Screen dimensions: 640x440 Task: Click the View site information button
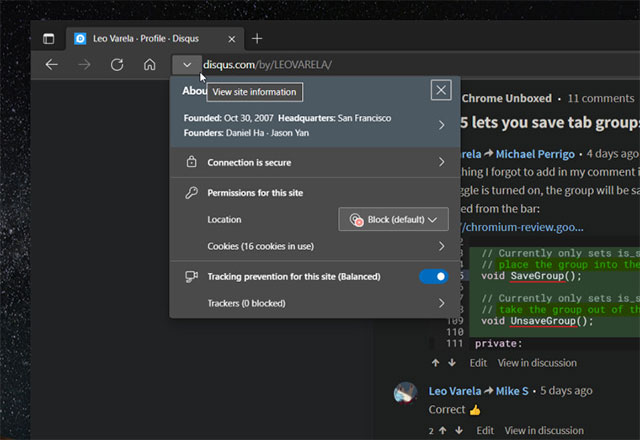click(187, 65)
